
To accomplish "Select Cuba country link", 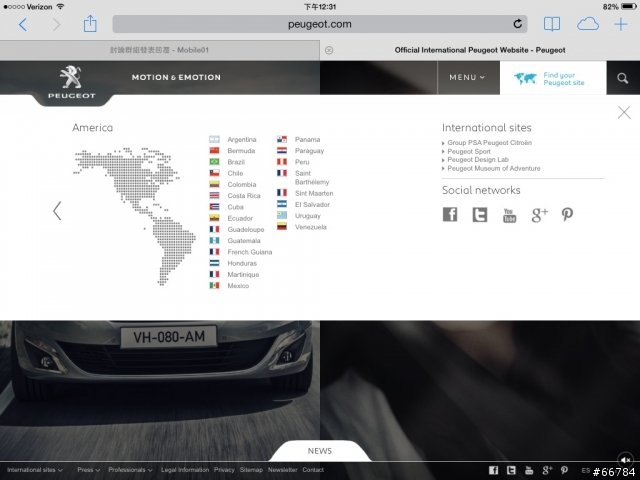I will click(x=236, y=207).
